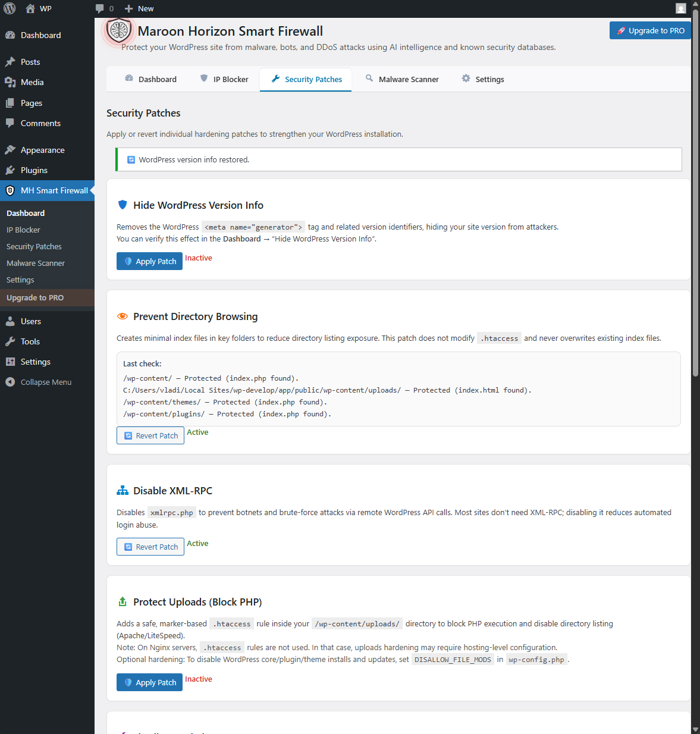This screenshot has width=700, height=734.
Task: Click the Comments icon in sidebar
Action: pos(10,123)
